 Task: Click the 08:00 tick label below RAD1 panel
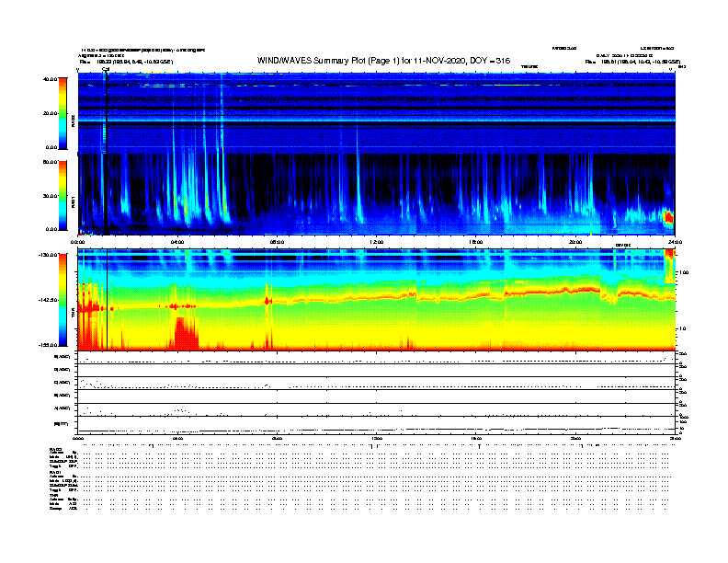(277, 242)
